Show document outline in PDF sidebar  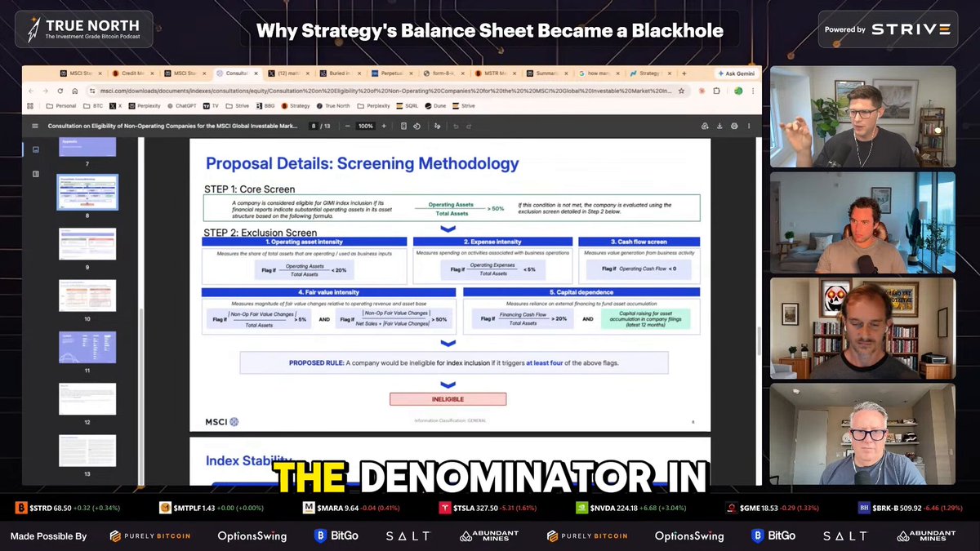[35, 174]
